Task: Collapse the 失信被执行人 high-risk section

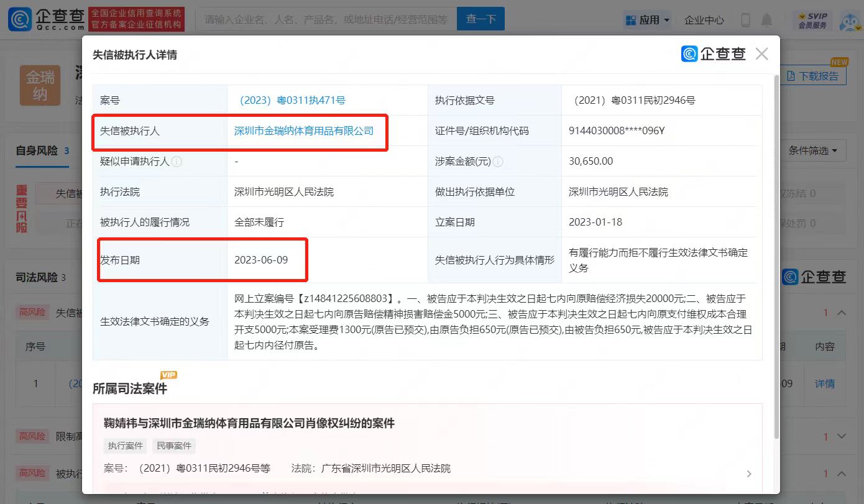Action: coord(842,313)
